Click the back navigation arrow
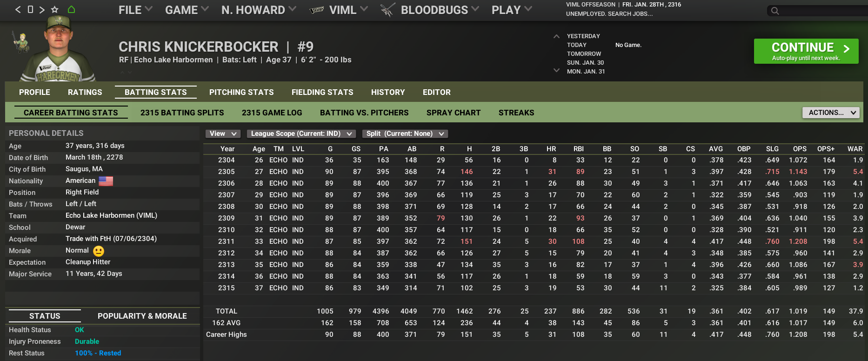 coord(18,9)
